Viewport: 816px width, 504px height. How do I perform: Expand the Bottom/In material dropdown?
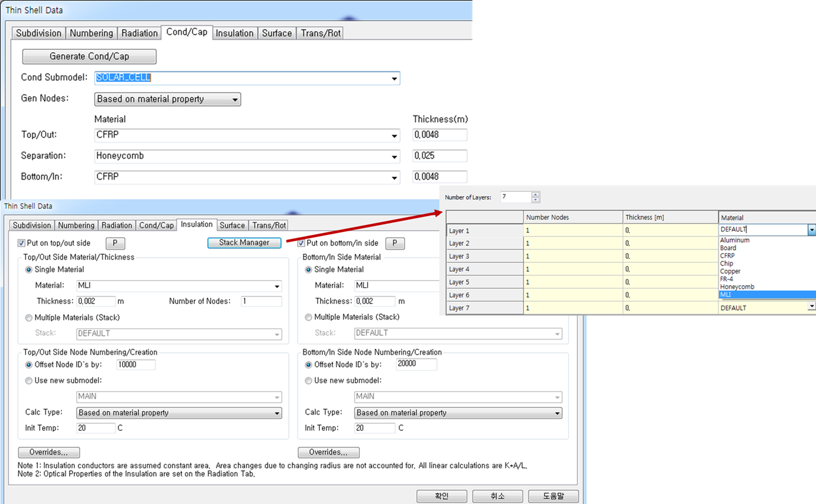click(x=394, y=178)
